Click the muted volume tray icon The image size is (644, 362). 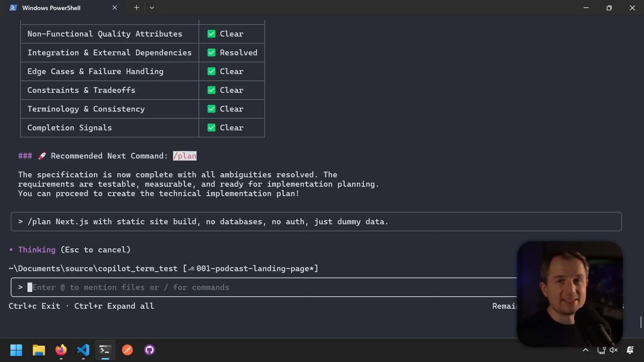click(x=613, y=350)
